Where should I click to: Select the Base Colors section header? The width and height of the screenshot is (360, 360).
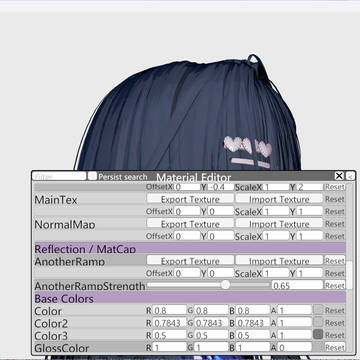tap(190, 298)
